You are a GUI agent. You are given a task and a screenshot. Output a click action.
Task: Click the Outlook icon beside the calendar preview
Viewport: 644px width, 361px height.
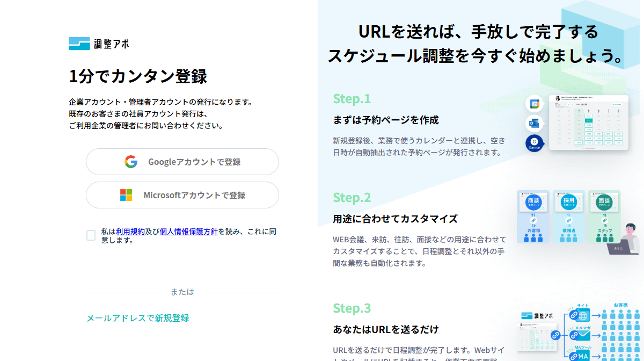pos(534,124)
